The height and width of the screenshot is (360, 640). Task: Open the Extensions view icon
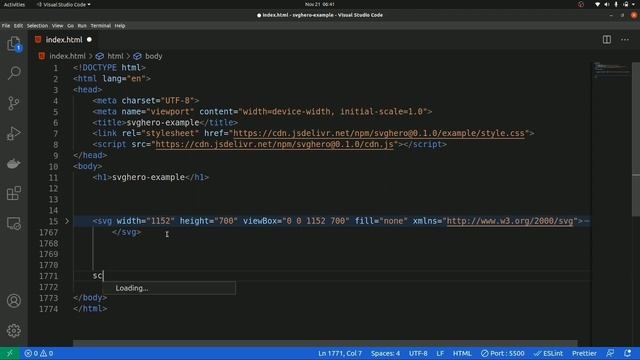(14, 193)
